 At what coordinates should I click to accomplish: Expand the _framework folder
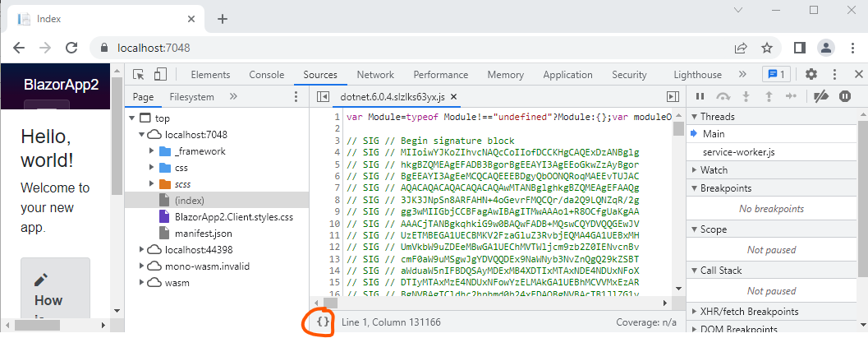pyautogui.click(x=152, y=150)
